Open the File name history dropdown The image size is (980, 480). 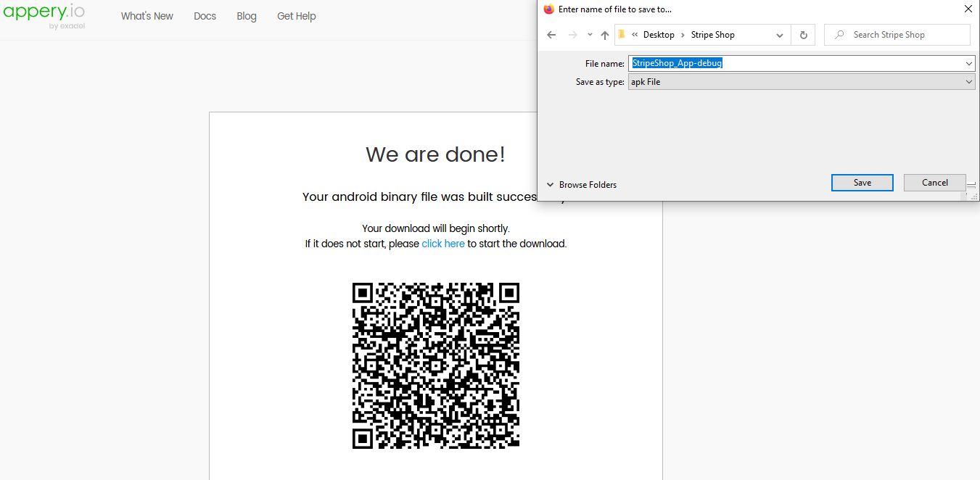(x=969, y=64)
